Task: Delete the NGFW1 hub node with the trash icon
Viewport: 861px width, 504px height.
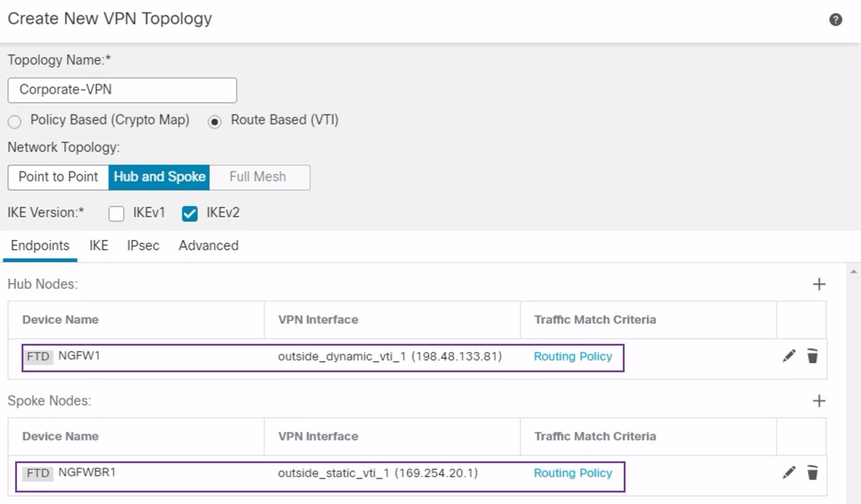Action: click(x=813, y=357)
